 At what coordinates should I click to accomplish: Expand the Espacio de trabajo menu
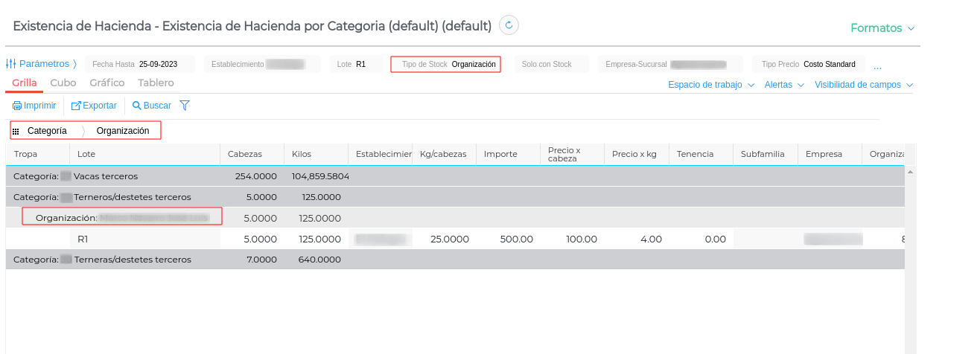(x=711, y=85)
